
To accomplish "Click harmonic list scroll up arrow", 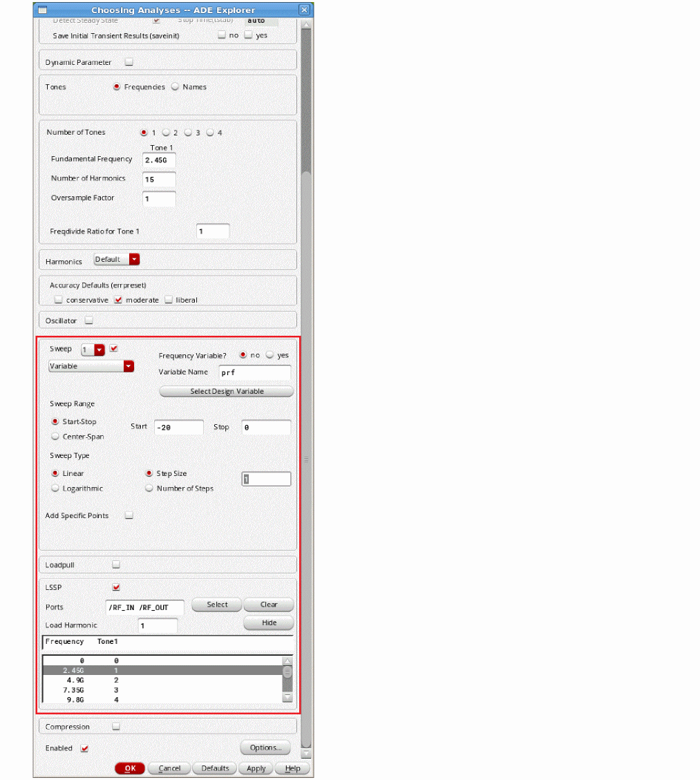I will coord(287,661).
